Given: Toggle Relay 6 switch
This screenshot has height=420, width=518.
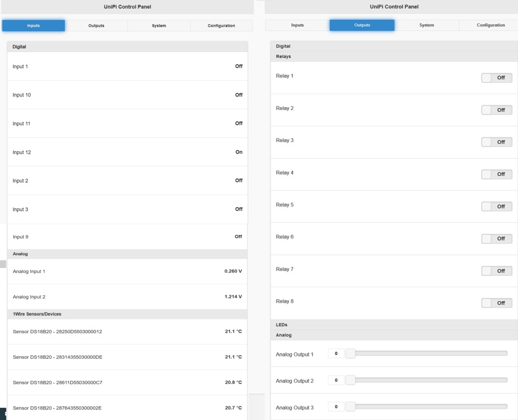Looking at the screenshot, I should click(497, 239).
